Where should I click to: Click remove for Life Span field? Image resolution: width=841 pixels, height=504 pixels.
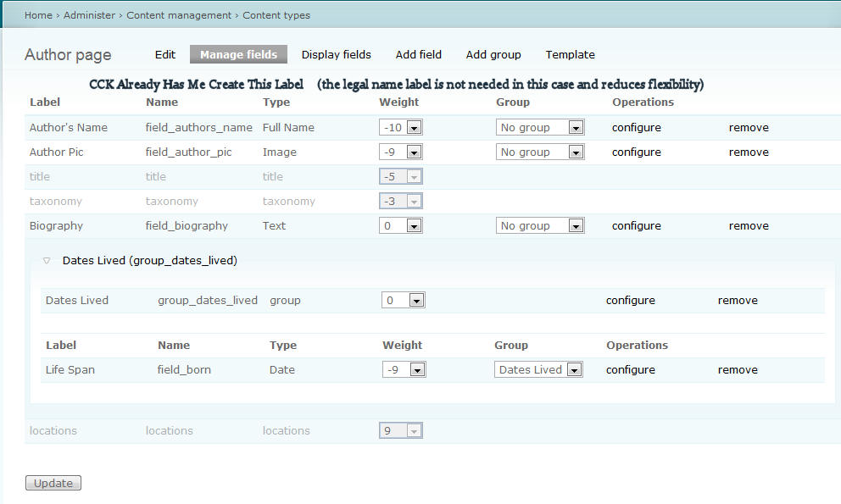(x=738, y=370)
